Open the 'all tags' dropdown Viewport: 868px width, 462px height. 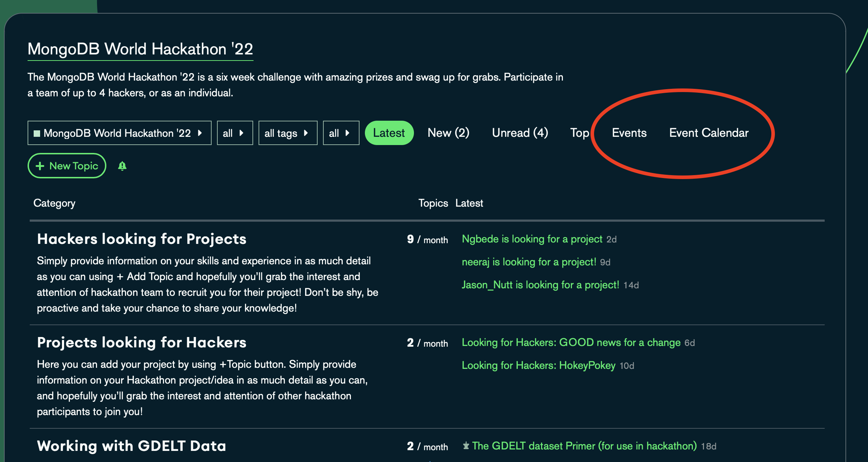point(288,133)
